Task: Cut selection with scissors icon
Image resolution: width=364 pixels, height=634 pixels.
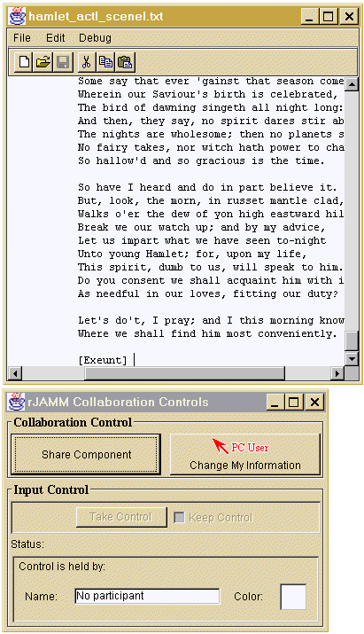Action: point(86,62)
